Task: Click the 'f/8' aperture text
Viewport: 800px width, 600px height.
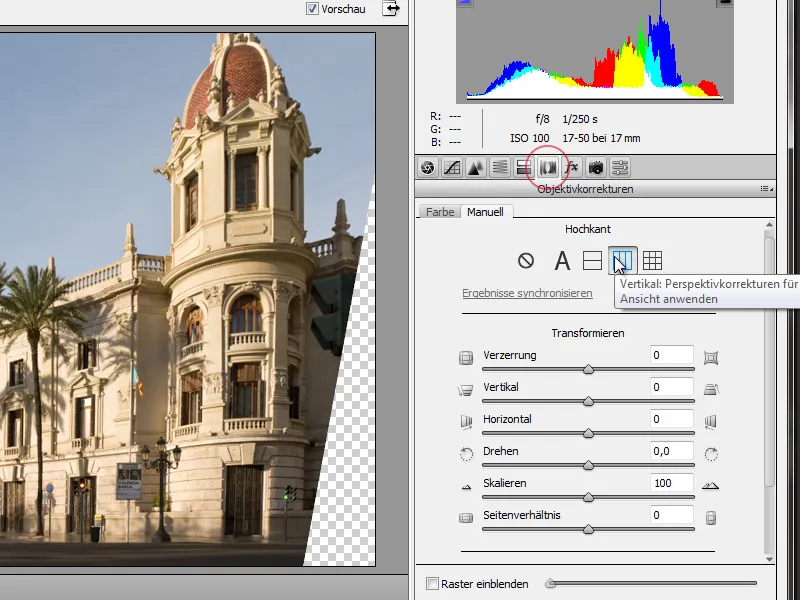Action: [542, 119]
